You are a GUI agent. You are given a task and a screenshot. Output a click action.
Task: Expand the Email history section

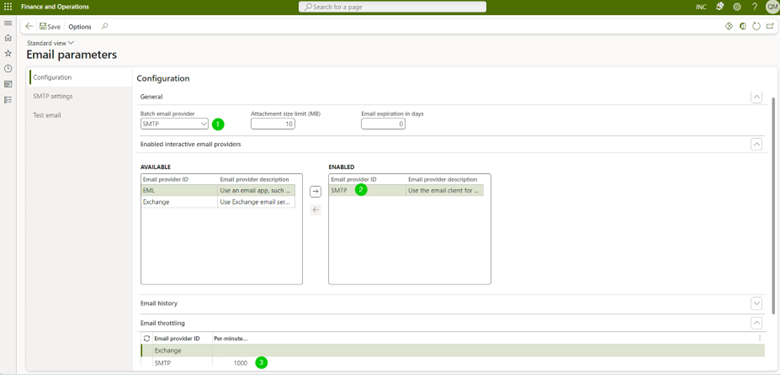pos(756,303)
